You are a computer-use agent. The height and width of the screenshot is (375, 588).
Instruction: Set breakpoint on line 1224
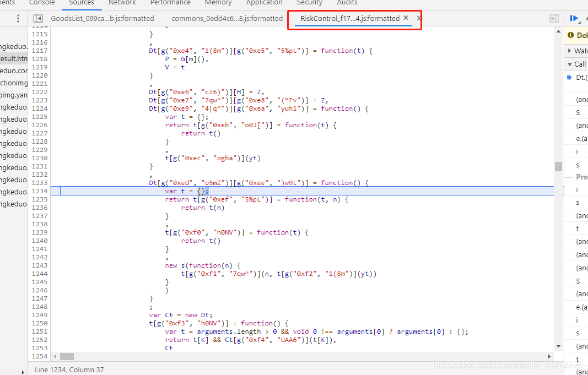(x=39, y=108)
